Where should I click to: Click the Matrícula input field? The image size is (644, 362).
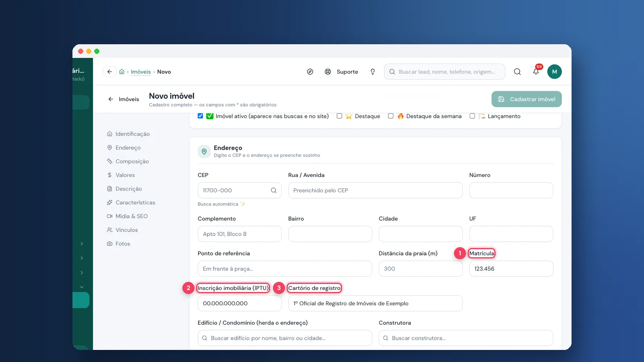coord(511,269)
